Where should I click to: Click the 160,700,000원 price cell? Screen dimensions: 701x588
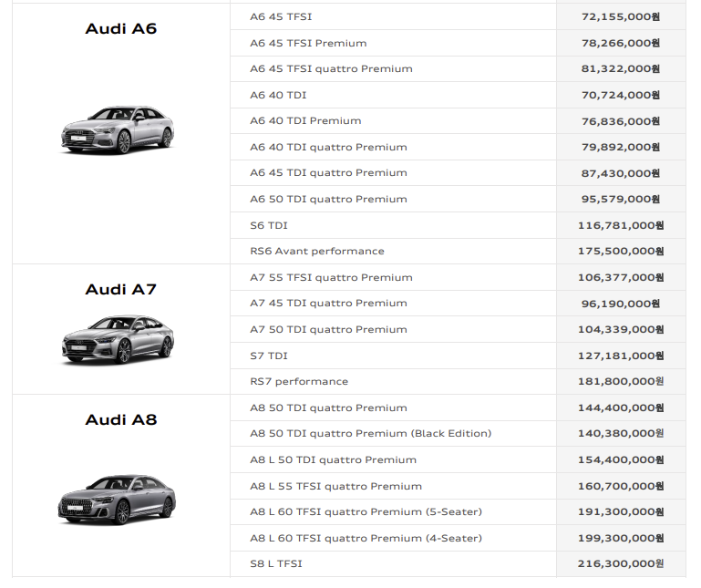(x=621, y=486)
